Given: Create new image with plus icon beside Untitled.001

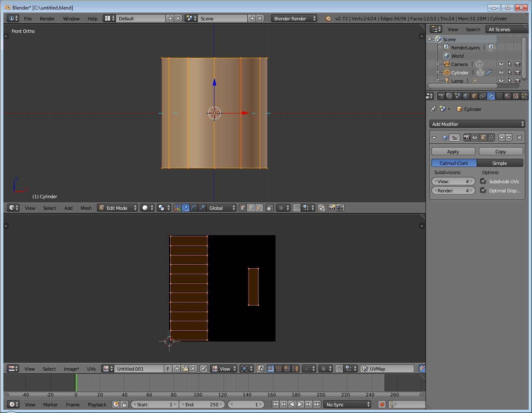Looking at the screenshot, I should point(177,369).
